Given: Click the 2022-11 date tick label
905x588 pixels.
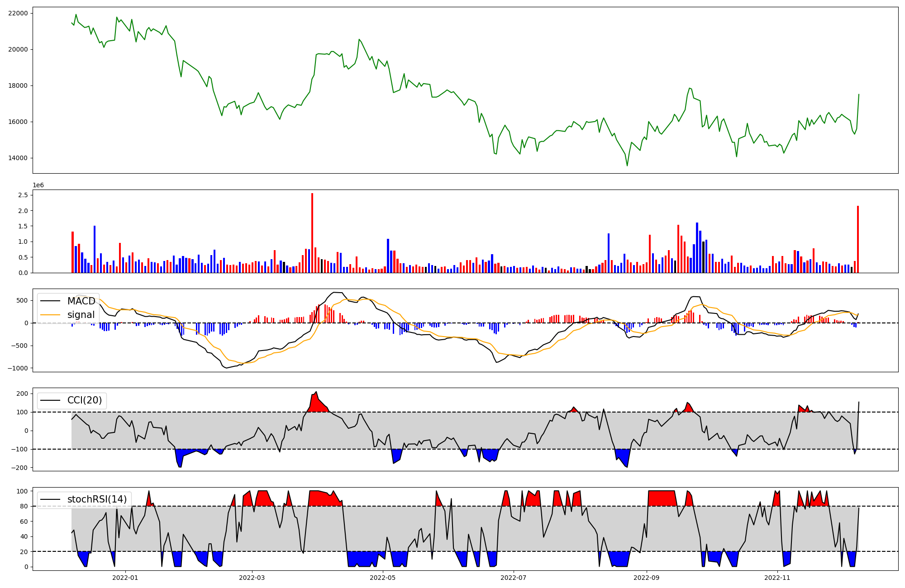Looking at the screenshot, I should point(777,578).
